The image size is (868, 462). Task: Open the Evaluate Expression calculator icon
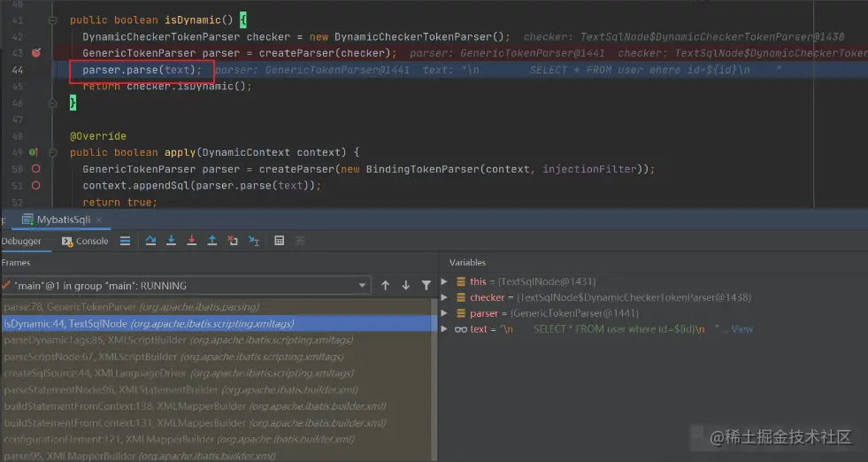[x=280, y=241]
